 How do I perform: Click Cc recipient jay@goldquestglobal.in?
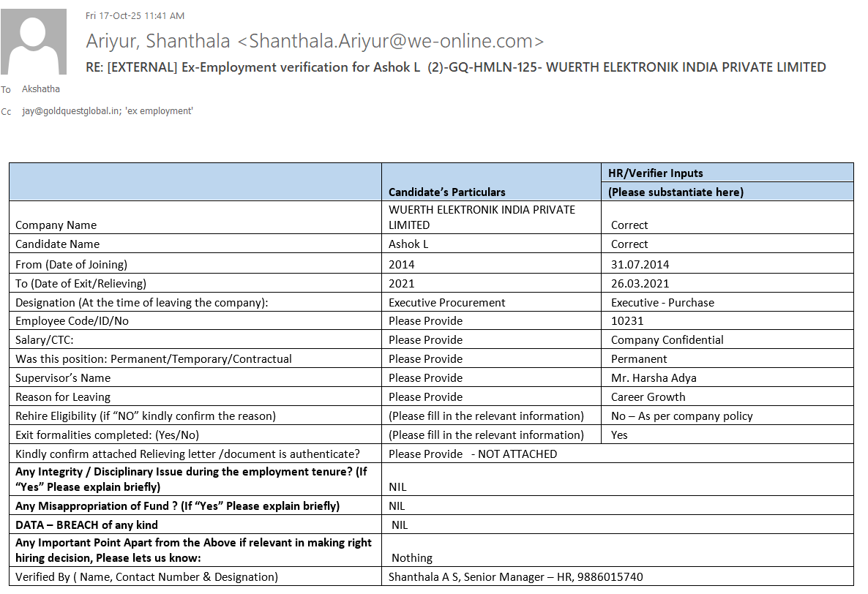71,111
